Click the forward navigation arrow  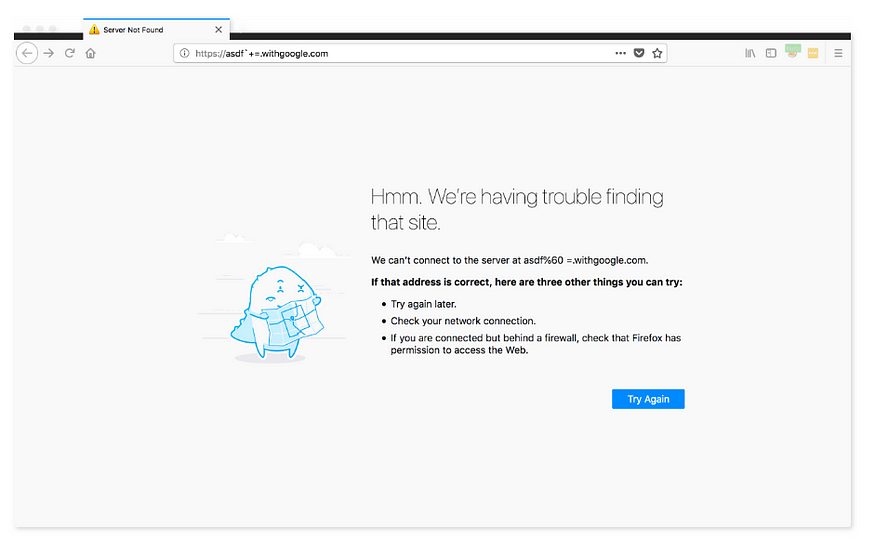[x=49, y=54]
